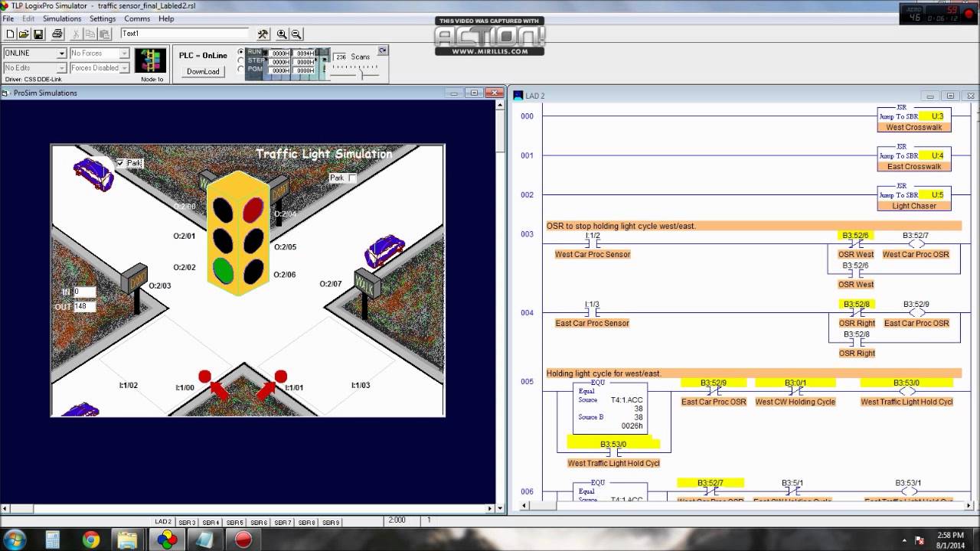Click the purple car at top-left of simulation
This screenshot has height=551, width=980.
tap(93, 174)
